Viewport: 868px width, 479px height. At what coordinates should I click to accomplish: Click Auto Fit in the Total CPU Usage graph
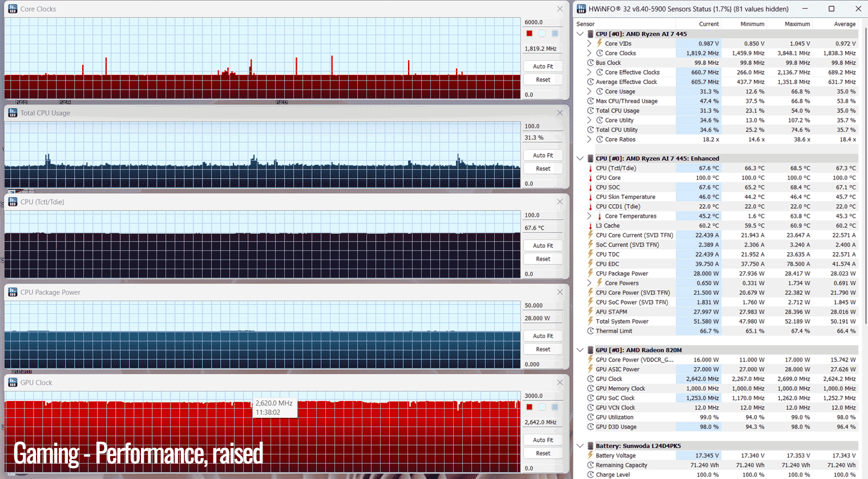(543, 155)
